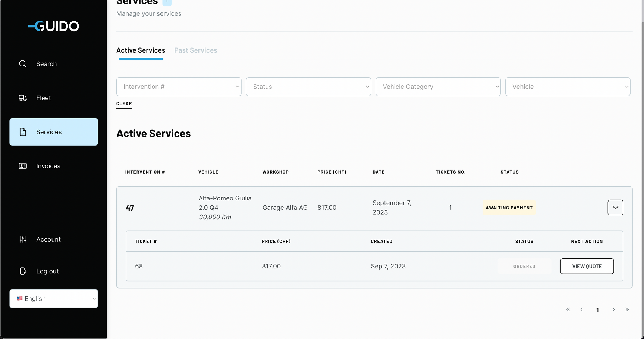
Task: Click the Account sliders icon
Action: pyautogui.click(x=23, y=239)
